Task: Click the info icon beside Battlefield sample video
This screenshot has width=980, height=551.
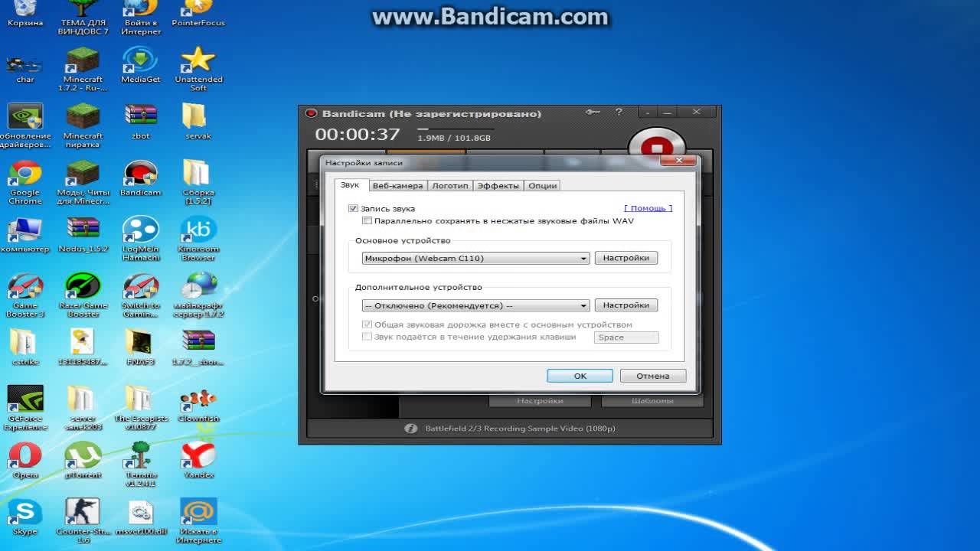Action: [x=411, y=429]
